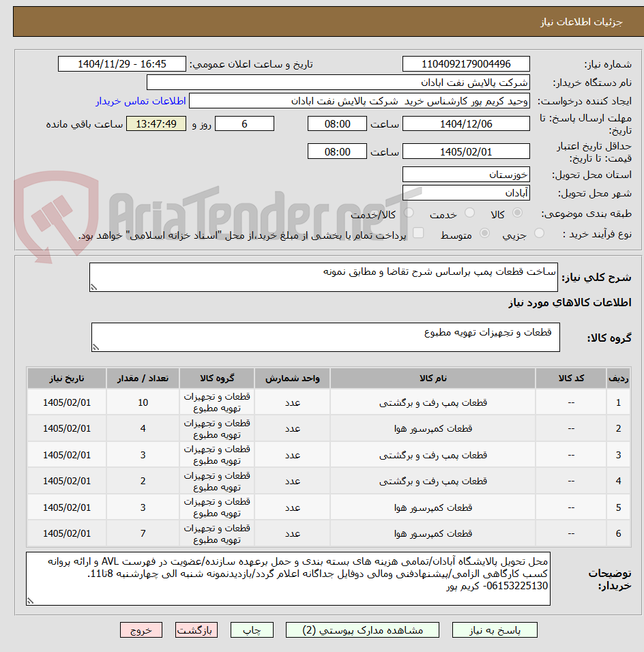Click the واحد شمارش column header
This screenshot has height=652, width=644.
click(x=292, y=378)
